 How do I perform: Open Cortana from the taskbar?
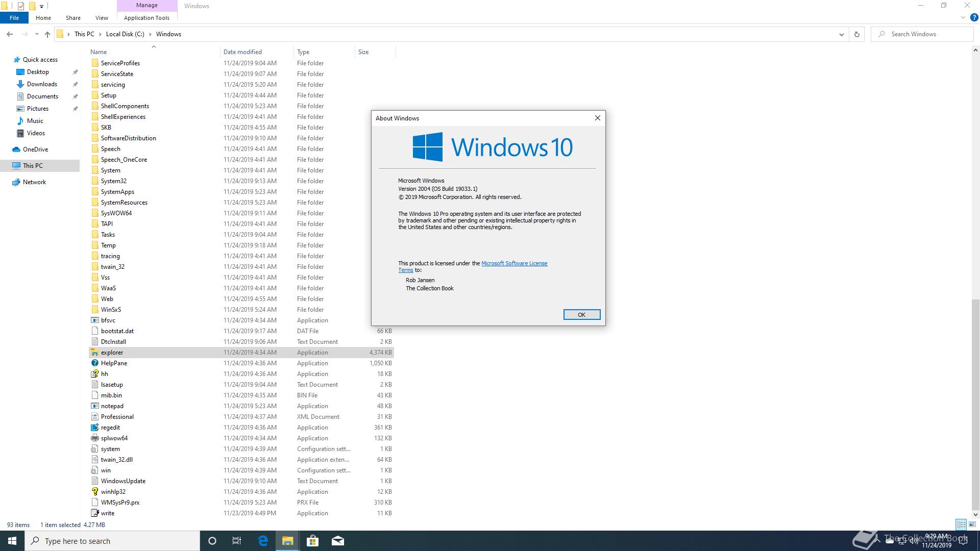click(212, 541)
